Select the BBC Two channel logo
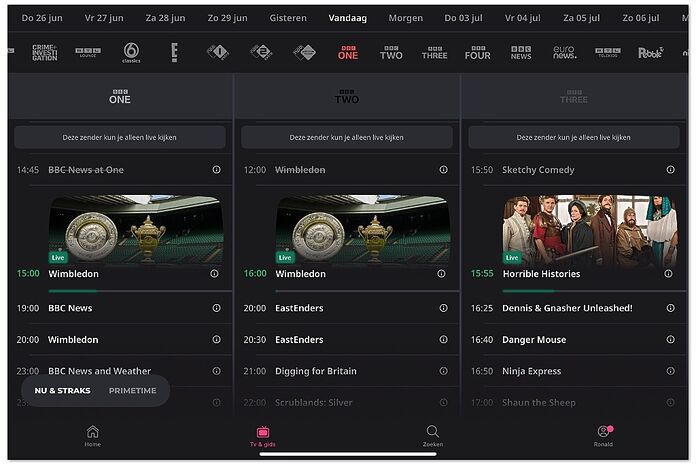 click(391, 52)
